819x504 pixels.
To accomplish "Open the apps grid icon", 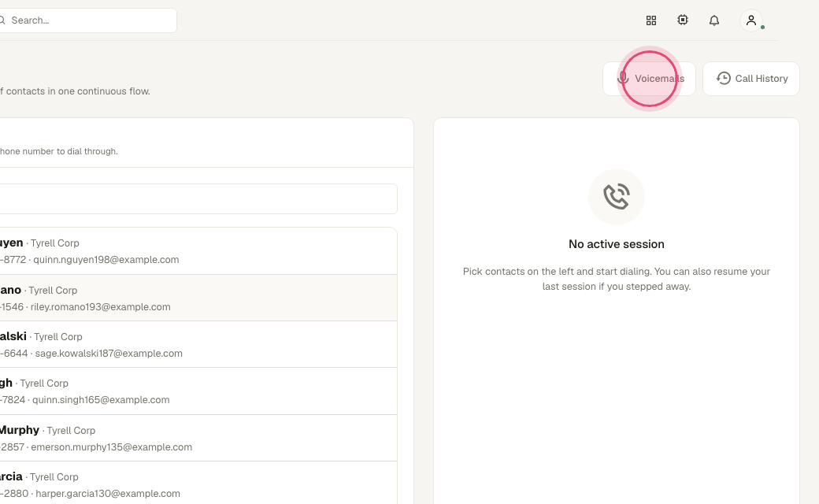I will click(x=650, y=20).
